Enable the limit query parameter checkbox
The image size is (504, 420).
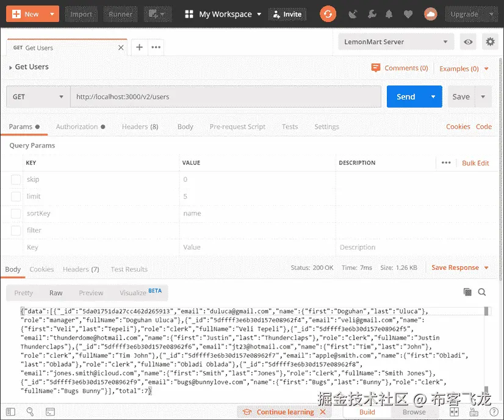tap(16, 197)
